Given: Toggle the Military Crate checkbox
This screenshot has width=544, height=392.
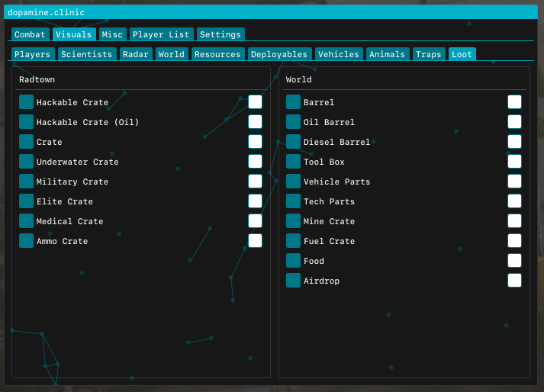Looking at the screenshot, I should click(255, 181).
